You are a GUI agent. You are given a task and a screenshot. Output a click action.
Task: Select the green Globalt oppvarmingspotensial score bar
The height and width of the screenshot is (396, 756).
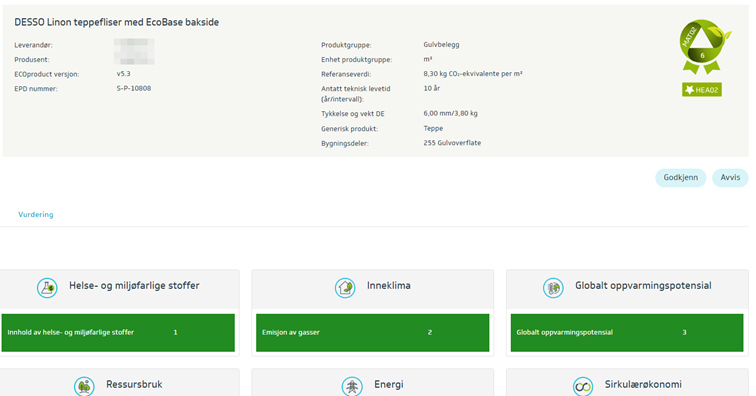[627, 332]
